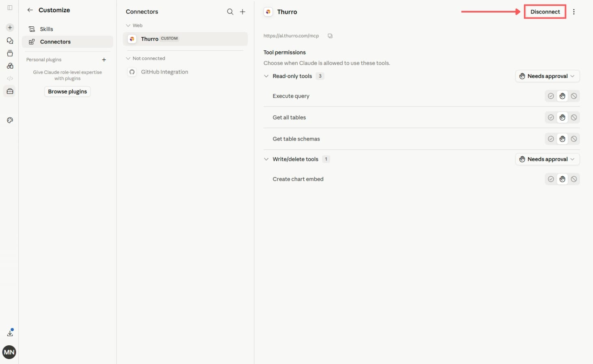Collapse the Not connected group
The width and height of the screenshot is (593, 364).
tap(128, 58)
